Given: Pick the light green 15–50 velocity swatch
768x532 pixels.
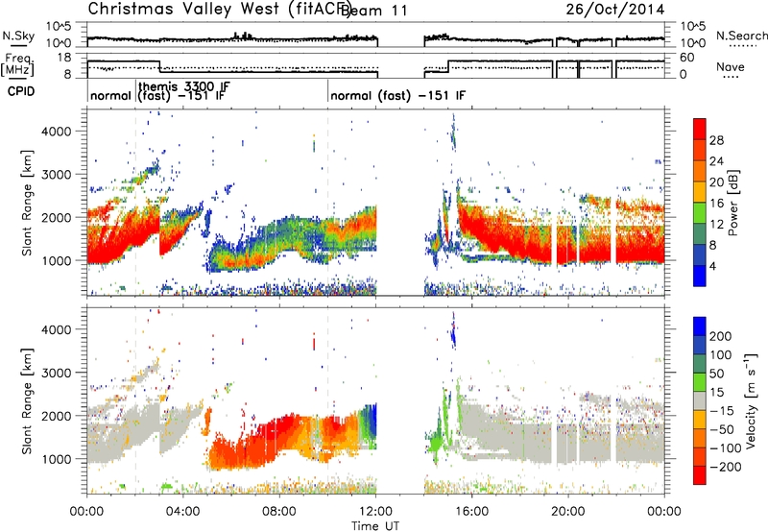Looking at the screenshot, I should [700, 382].
